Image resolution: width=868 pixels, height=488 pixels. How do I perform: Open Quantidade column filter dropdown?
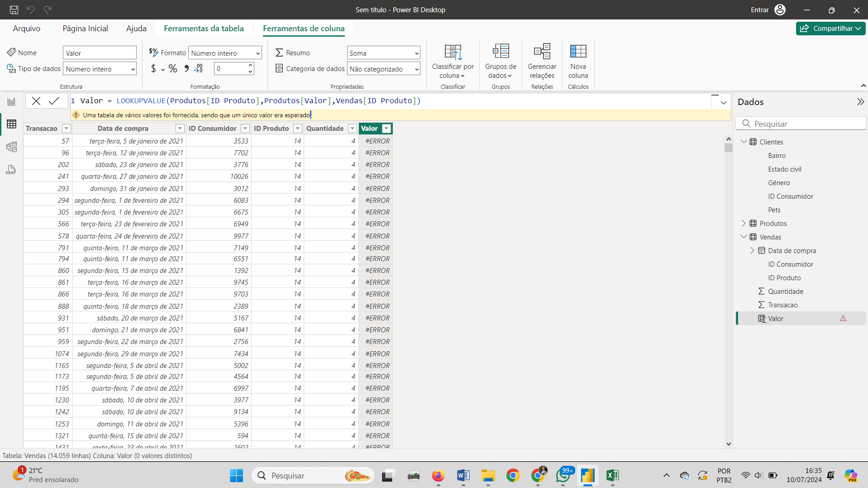[x=353, y=129]
